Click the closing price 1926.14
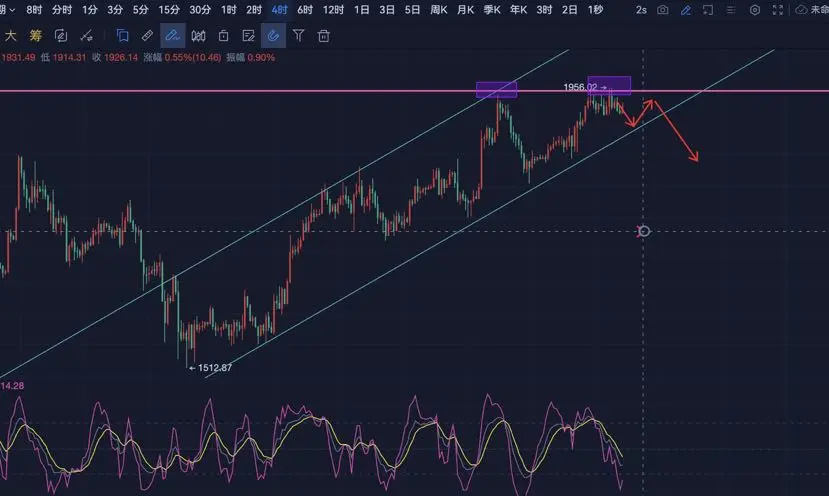The image size is (829, 496). 121,58
